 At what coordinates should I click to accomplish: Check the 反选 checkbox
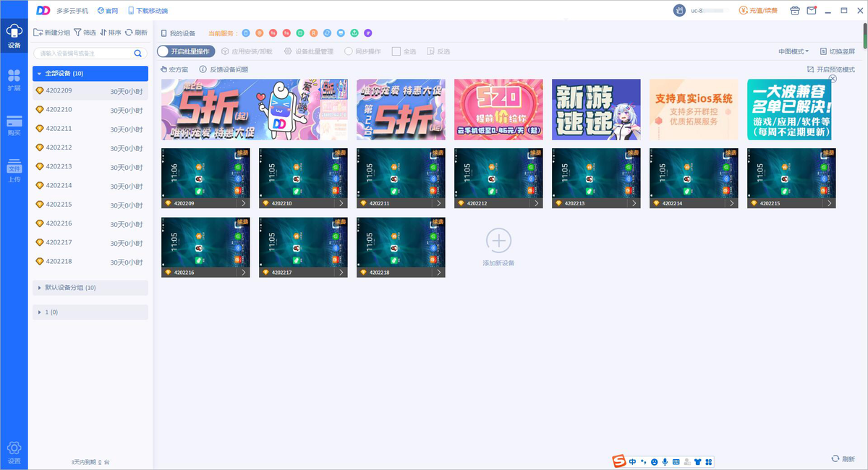(430, 51)
